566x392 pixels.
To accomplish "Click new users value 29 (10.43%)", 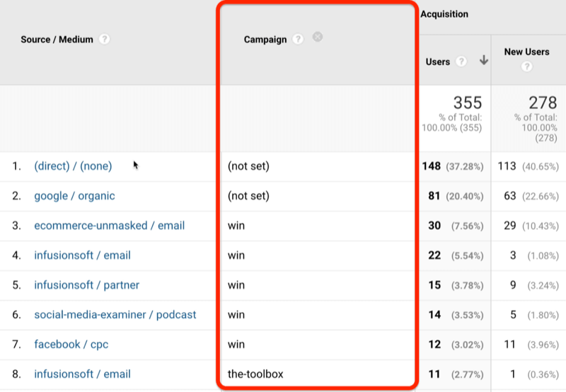I will click(531, 226).
